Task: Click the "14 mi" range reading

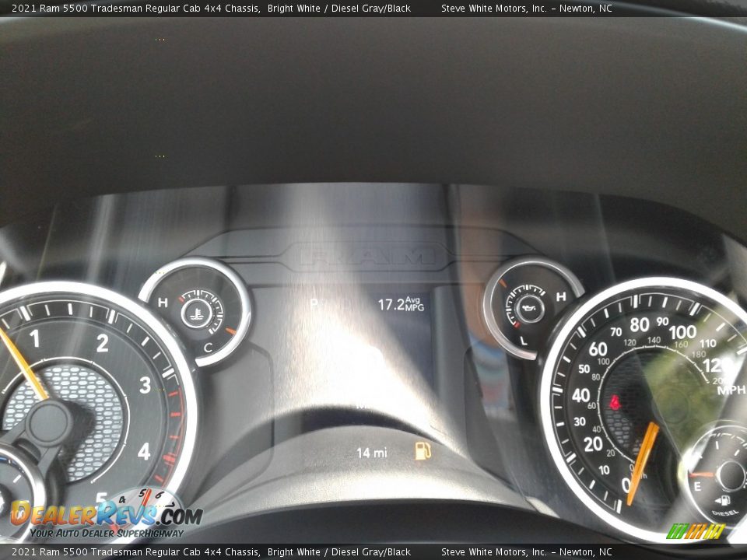Action: (x=372, y=453)
